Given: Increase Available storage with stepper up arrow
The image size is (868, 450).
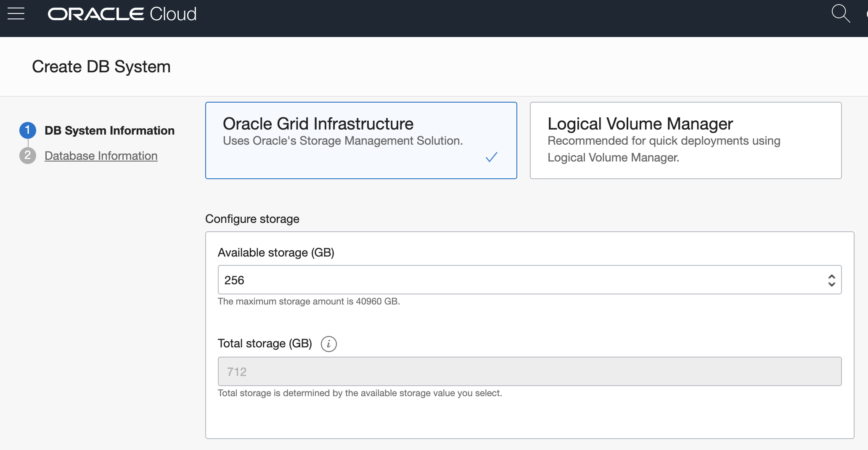Looking at the screenshot, I should [x=831, y=276].
